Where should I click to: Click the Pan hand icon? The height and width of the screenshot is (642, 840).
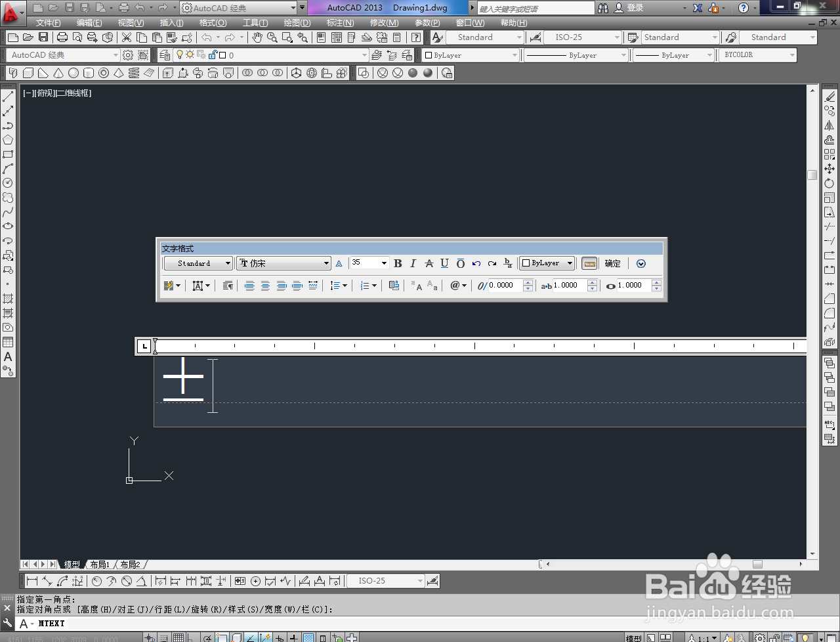click(257, 37)
